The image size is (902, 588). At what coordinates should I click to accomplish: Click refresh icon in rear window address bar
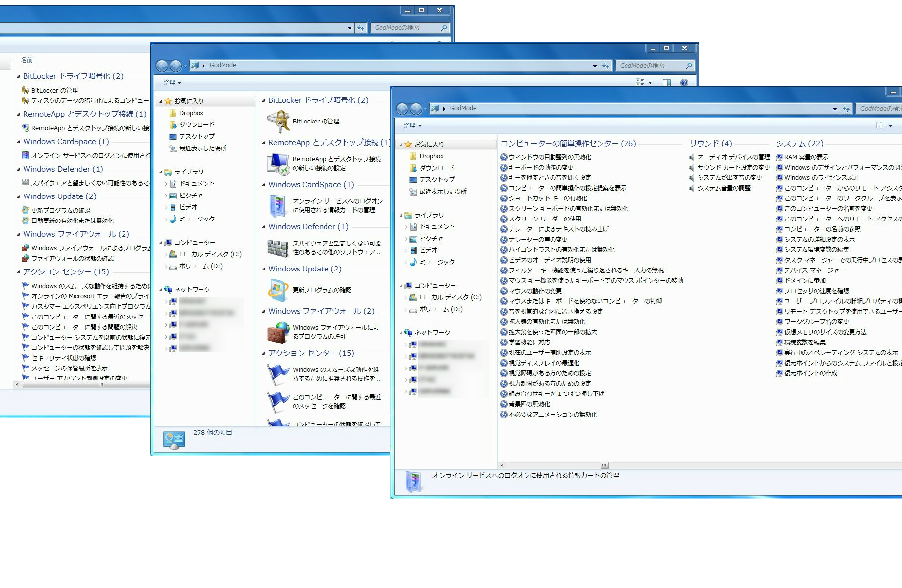pyautogui.click(x=361, y=28)
